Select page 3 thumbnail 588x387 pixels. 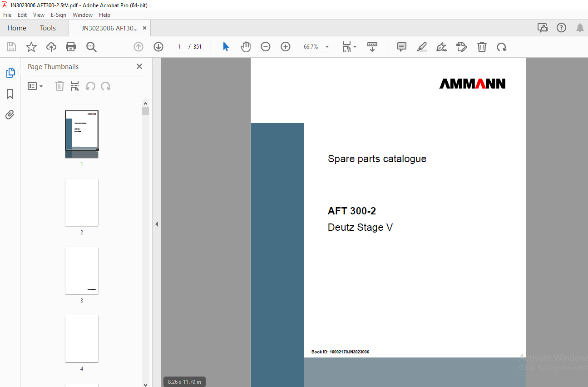pyautogui.click(x=82, y=270)
